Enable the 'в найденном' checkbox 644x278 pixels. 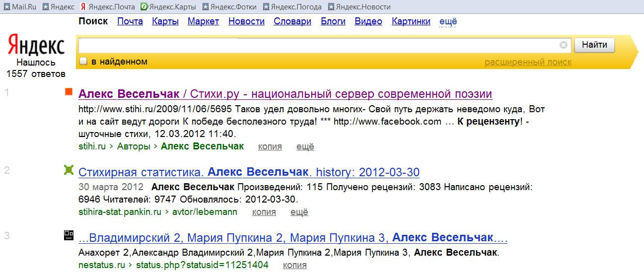click(83, 62)
